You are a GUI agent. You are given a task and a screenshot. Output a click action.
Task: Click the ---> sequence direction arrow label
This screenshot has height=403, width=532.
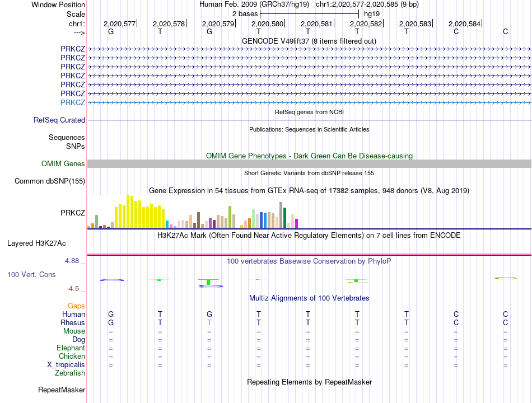(x=79, y=32)
